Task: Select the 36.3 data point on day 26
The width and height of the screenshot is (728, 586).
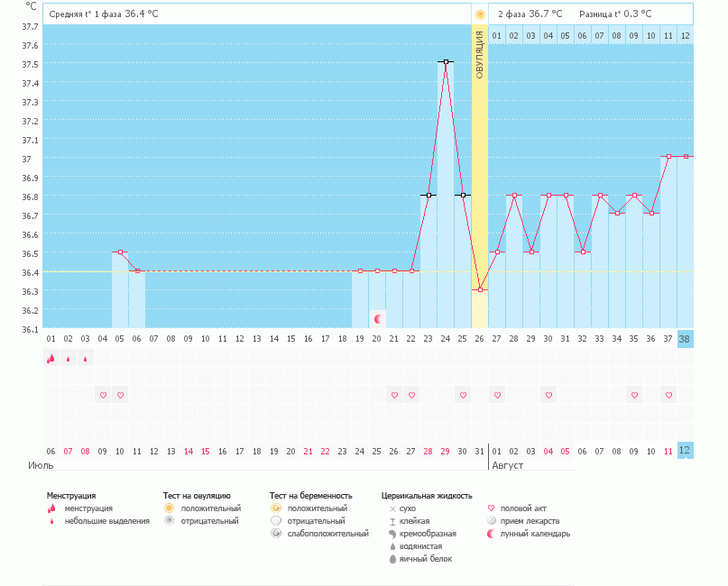Action: point(480,289)
